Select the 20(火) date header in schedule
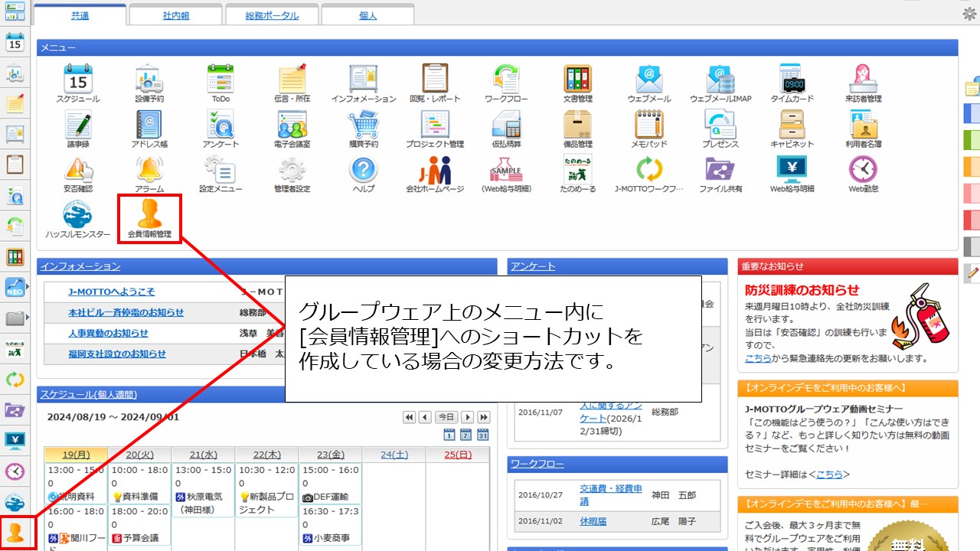This screenshot has height=551, width=980. click(139, 455)
